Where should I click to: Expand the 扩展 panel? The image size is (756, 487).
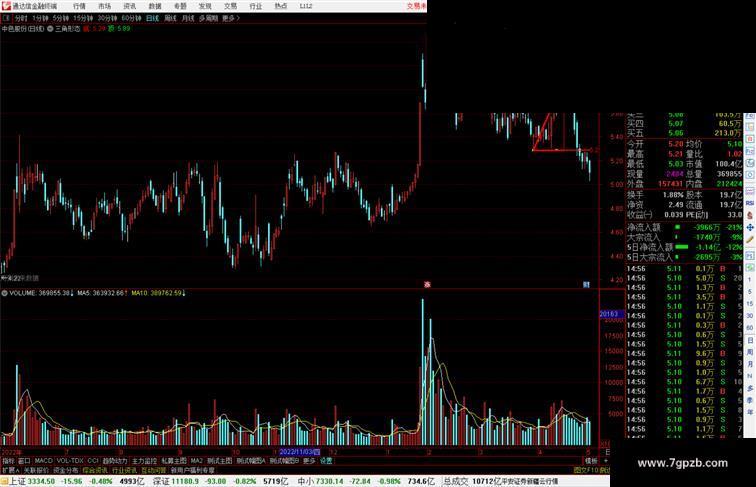(x=10, y=470)
